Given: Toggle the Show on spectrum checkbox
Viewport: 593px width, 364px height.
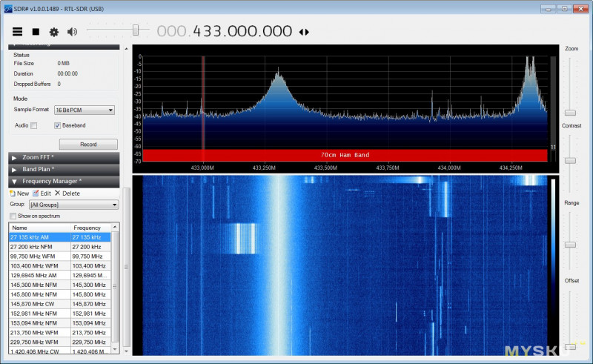Looking at the screenshot, I should [13, 216].
